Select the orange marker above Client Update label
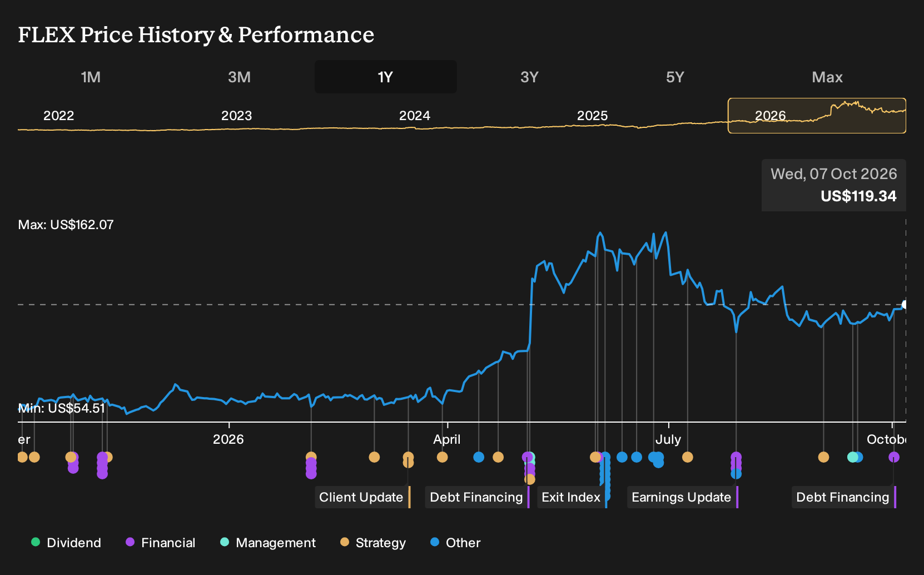The width and height of the screenshot is (924, 575). pyautogui.click(x=408, y=458)
